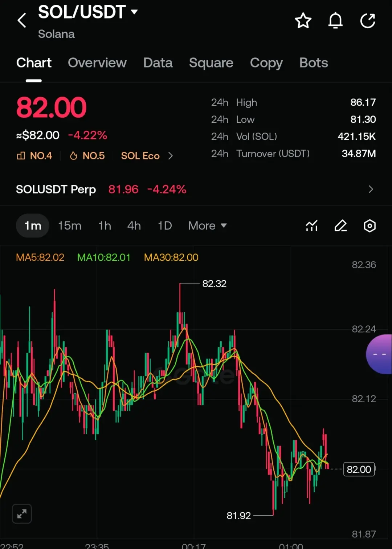This screenshot has height=549, width=392.
Task: Open chart settings hexagon icon
Action: tap(369, 226)
